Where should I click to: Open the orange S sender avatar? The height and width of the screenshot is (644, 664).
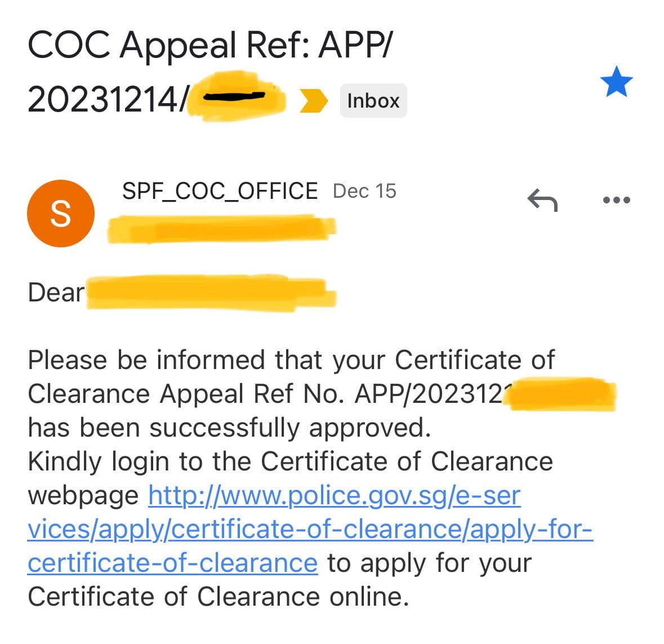[x=61, y=214]
